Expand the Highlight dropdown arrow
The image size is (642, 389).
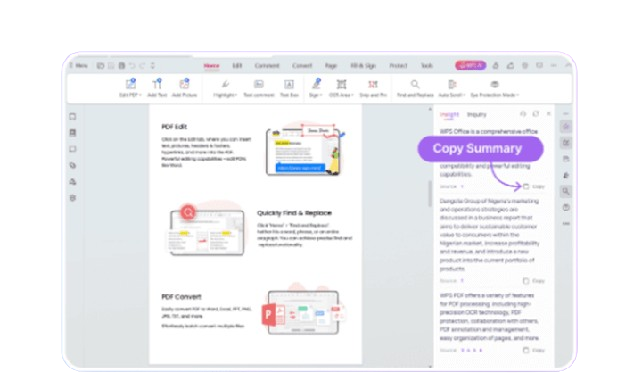(x=236, y=95)
